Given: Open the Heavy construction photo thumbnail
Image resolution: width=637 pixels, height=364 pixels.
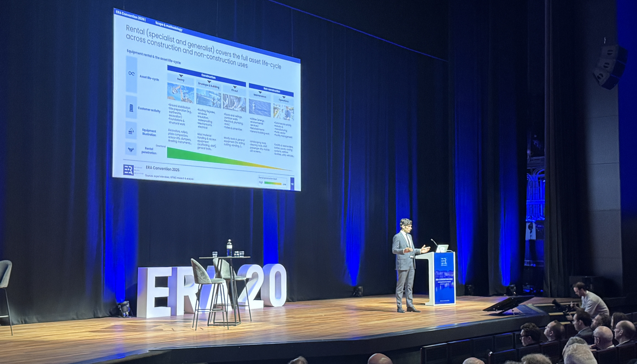Looking at the screenshot, I should 181,92.
